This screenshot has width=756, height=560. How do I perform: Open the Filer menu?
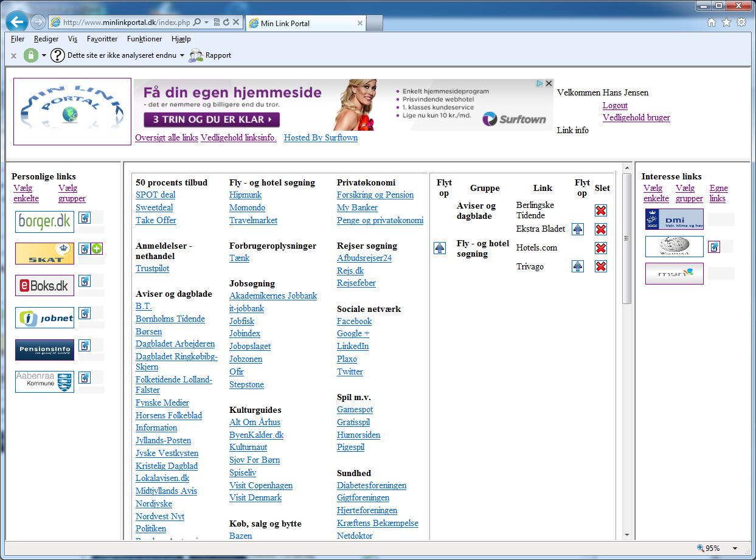click(18, 39)
